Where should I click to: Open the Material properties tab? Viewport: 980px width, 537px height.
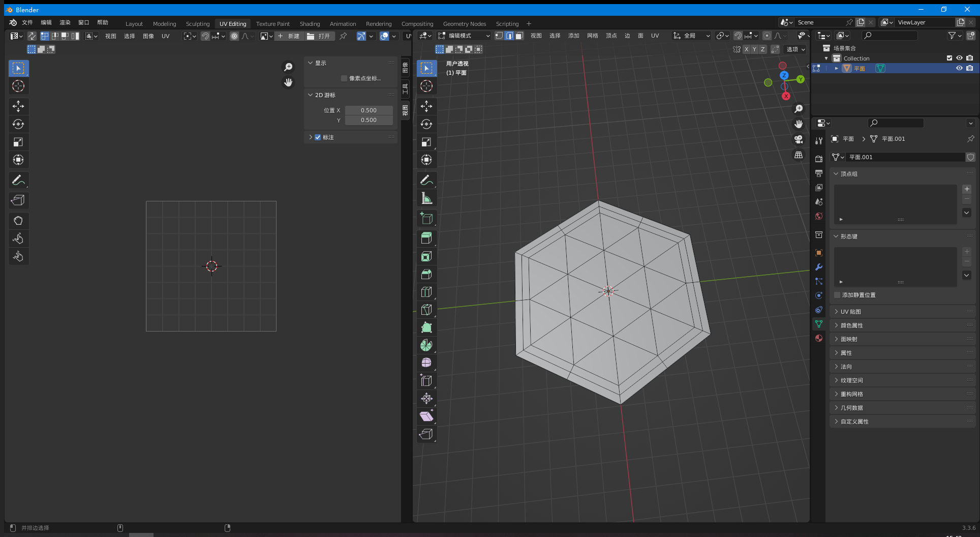[x=818, y=338]
